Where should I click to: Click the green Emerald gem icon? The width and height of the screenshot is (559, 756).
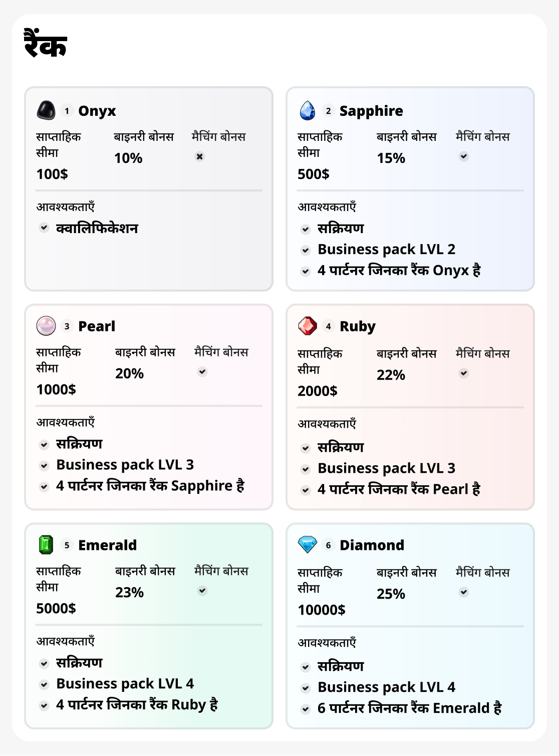46,545
